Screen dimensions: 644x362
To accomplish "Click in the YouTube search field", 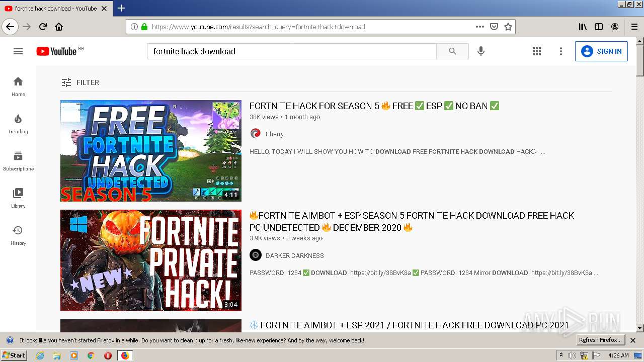I will (x=292, y=51).
